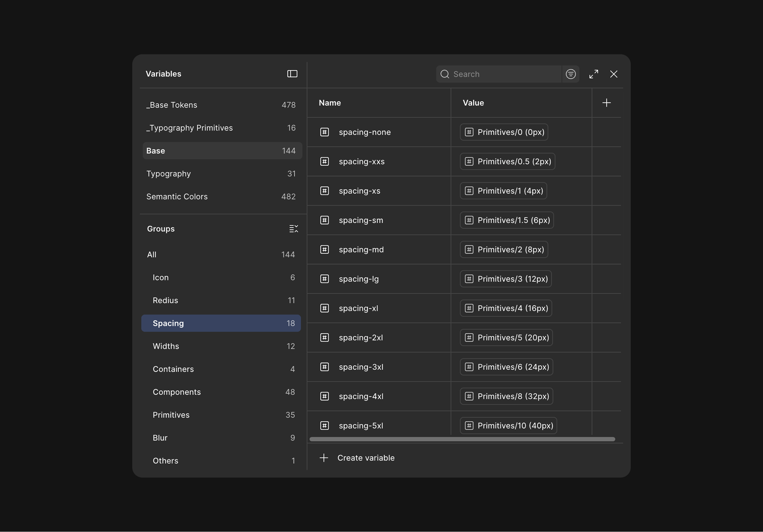763x532 pixels.
Task: Select the Containers group
Action: 221,369
